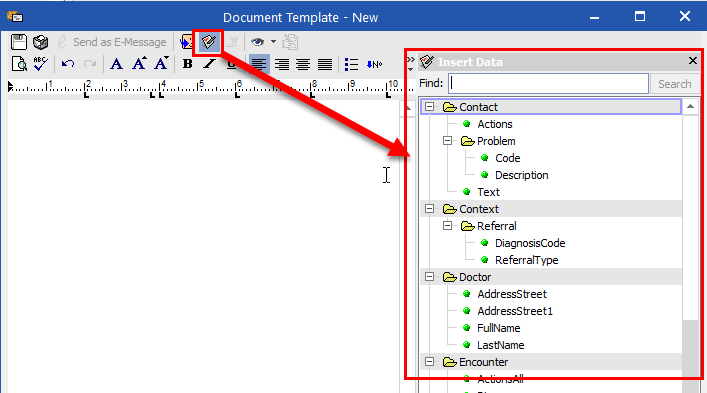Close the Insert Data panel
This screenshot has width=707, height=393.
point(693,60)
